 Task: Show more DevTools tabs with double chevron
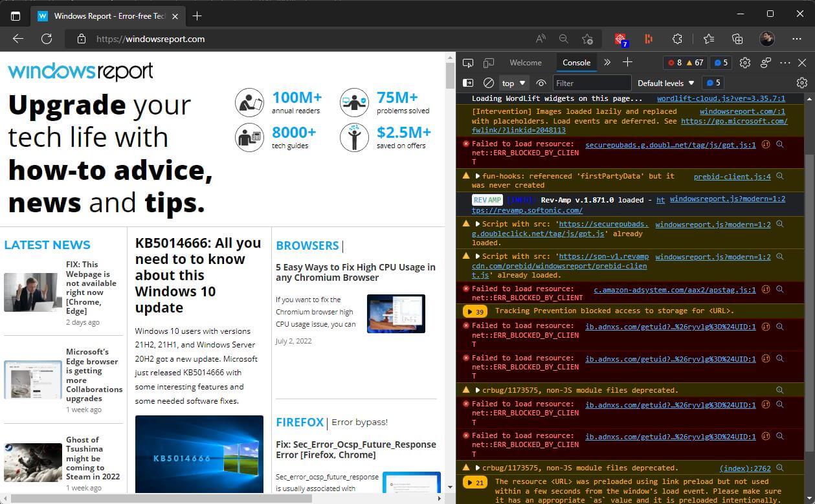(x=607, y=63)
